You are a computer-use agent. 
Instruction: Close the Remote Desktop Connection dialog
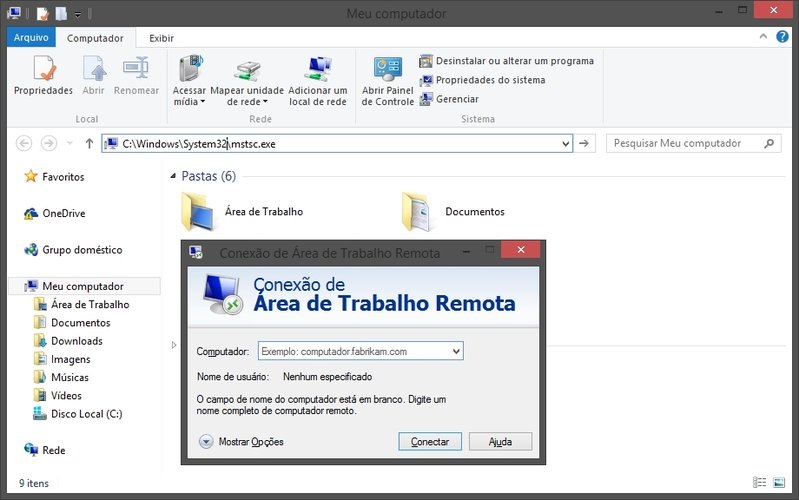point(521,249)
